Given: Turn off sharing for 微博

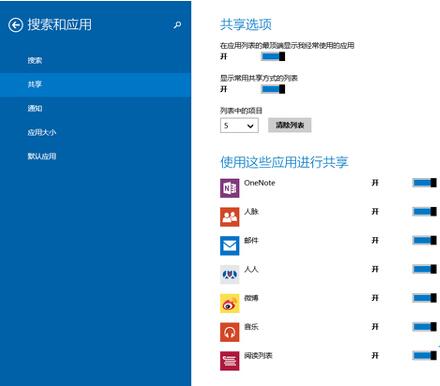Looking at the screenshot, I should click(x=424, y=298).
